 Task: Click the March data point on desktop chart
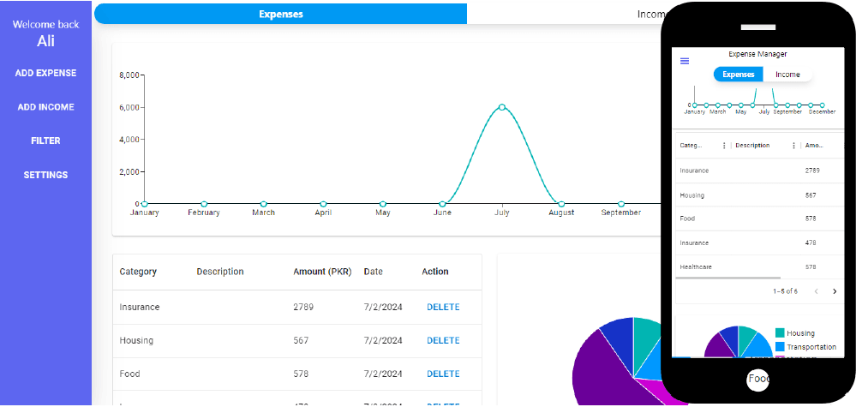264,204
